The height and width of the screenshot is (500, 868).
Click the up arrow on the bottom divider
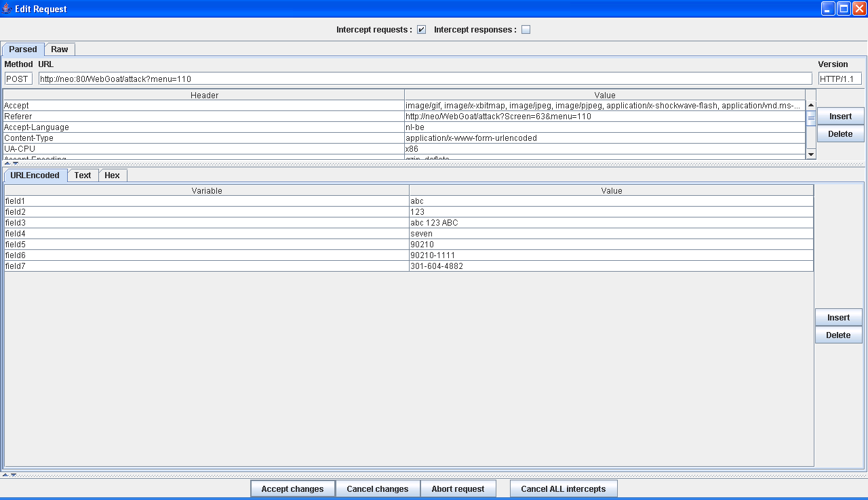5,475
